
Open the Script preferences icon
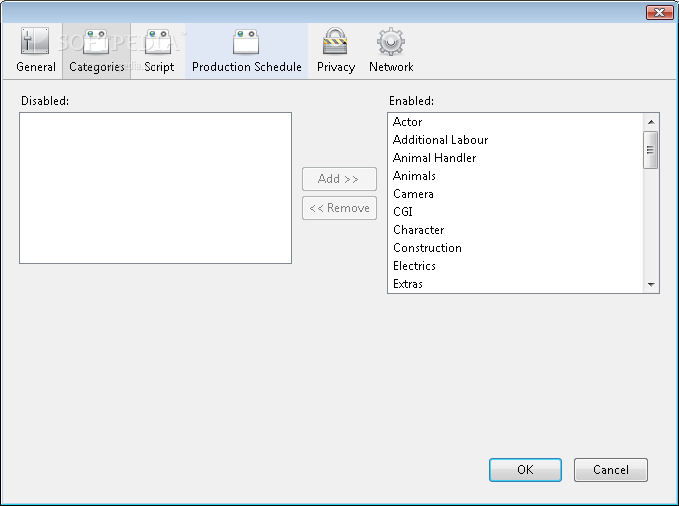click(x=158, y=41)
